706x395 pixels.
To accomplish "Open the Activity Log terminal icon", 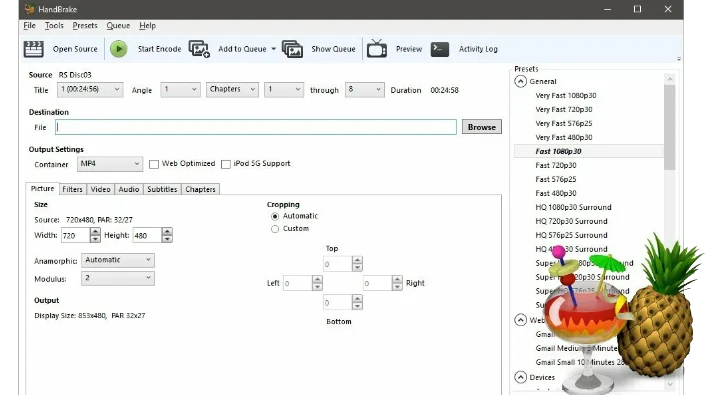I will click(x=439, y=49).
